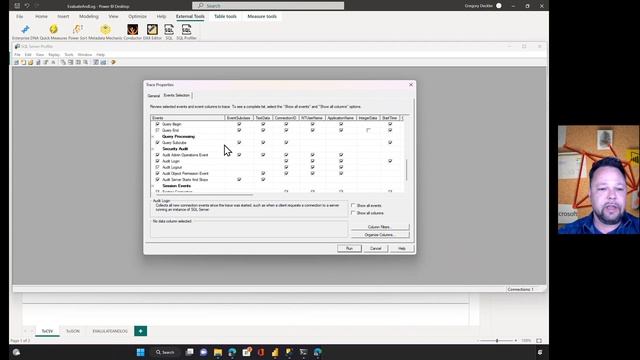
Task: Enable Show all columns checkbox
Action: pos(353,213)
